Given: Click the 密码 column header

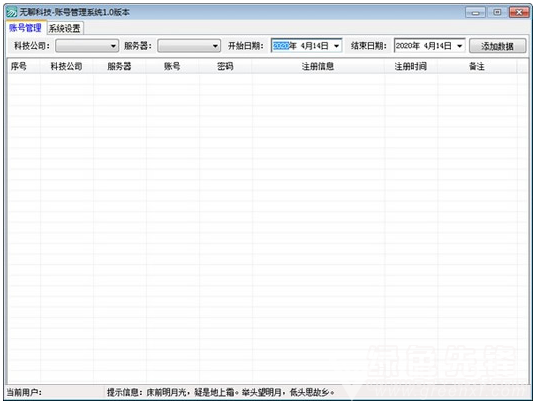Looking at the screenshot, I should coord(226,66).
